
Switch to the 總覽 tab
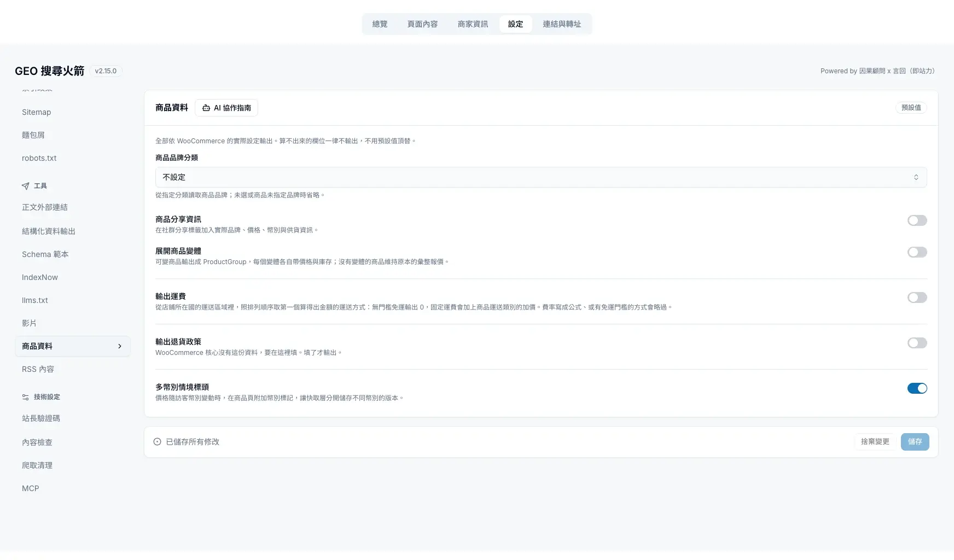click(x=380, y=24)
